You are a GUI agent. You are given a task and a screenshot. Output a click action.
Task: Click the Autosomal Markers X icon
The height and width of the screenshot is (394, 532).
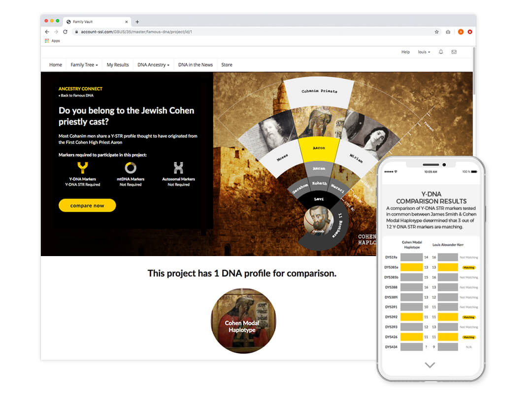178,167
